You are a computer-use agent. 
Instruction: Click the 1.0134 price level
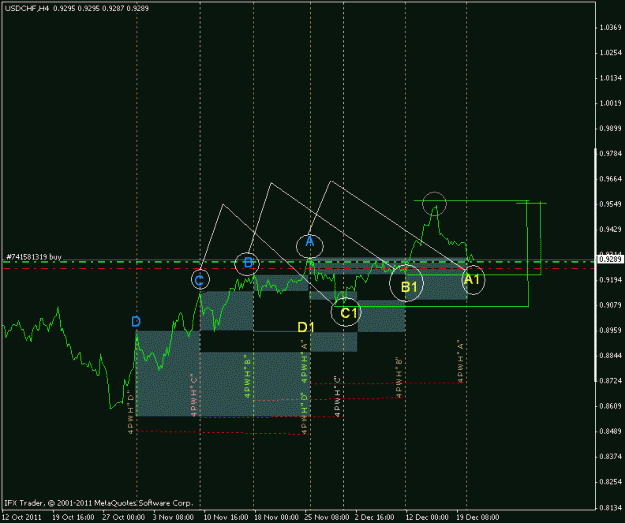tap(610, 78)
